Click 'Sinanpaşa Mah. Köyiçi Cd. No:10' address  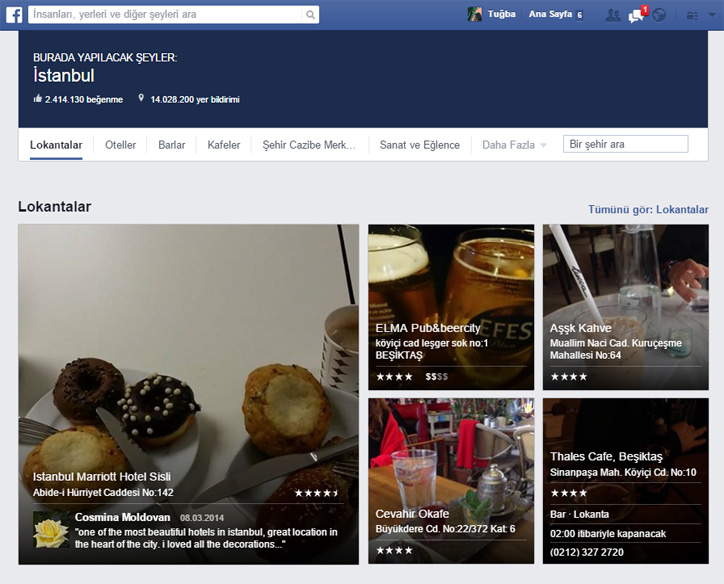click(x=623, y=472)
